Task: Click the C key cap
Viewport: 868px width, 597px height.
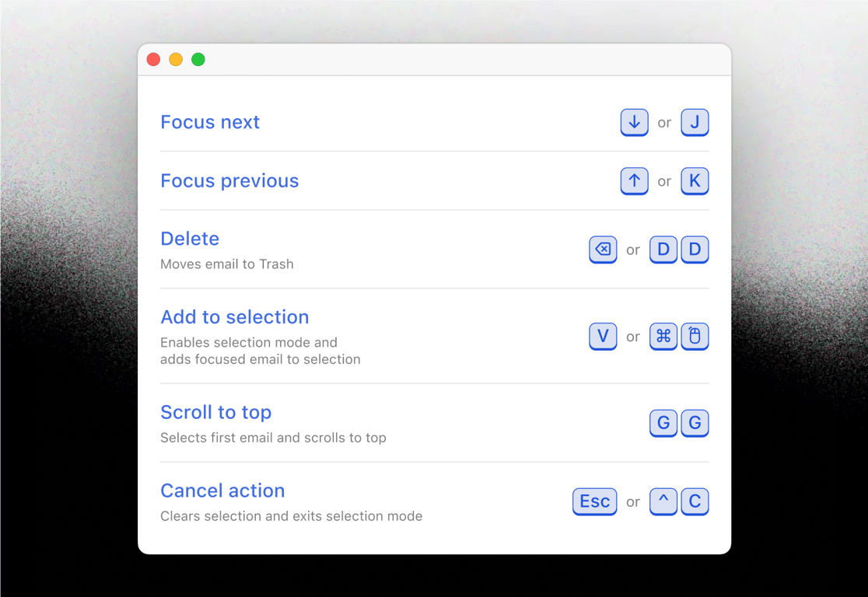Action: 695,501
